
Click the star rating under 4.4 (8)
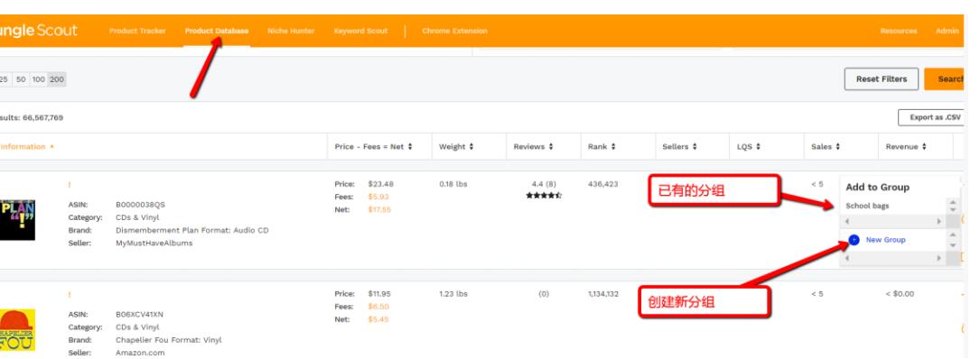pos(544,196)
